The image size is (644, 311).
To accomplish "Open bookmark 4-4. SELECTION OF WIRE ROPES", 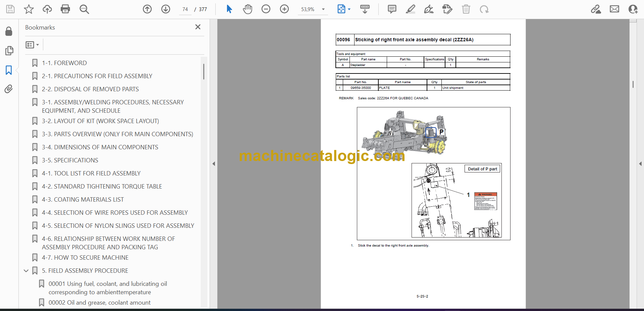I will [x=115, y=213].
